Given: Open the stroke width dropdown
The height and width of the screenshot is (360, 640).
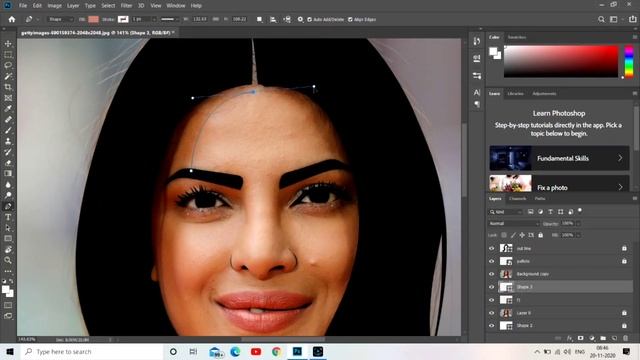Looking at the screenshot, I should tap(154, 19).
